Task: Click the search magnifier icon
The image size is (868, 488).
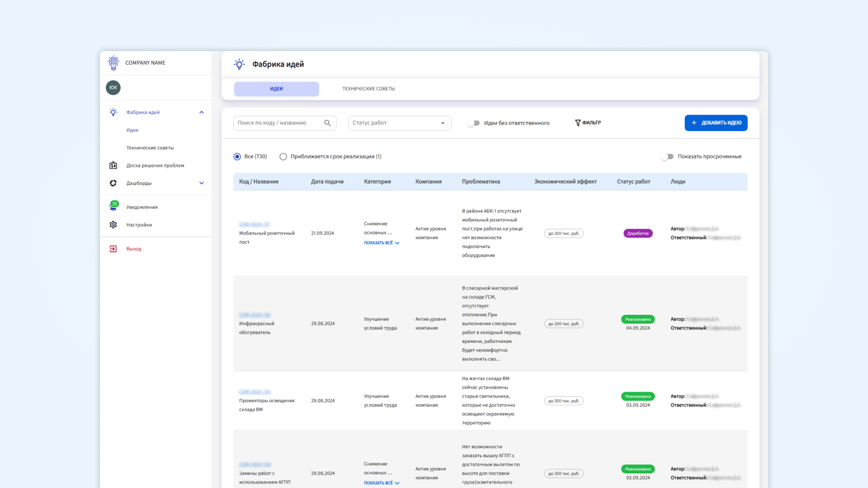Action: click(327, 123)
